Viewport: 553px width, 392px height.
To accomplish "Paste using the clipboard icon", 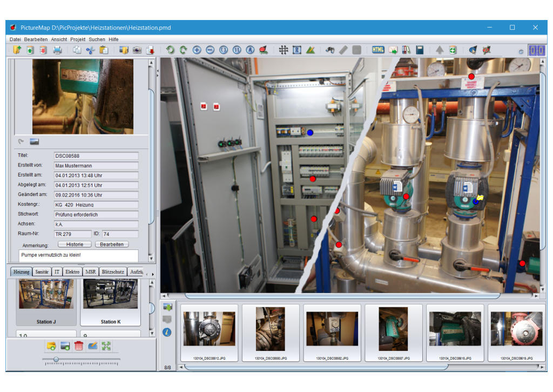I will pyautogui.click(x=104, y=50).
